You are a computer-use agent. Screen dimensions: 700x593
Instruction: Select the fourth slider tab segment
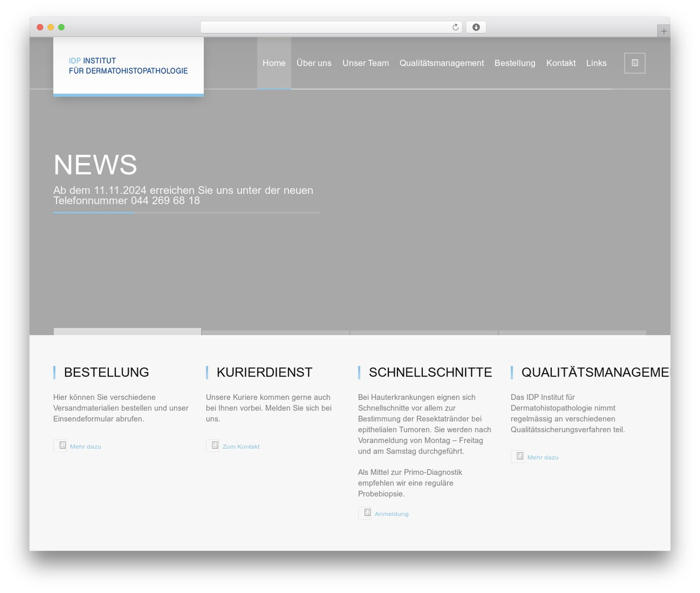point(572,333)
